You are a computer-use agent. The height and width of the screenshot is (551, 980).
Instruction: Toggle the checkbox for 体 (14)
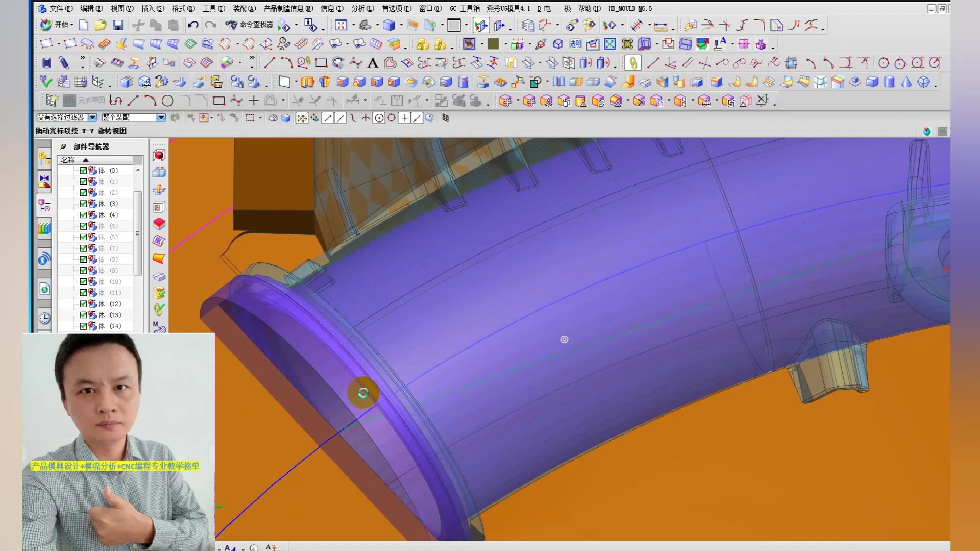83,326
